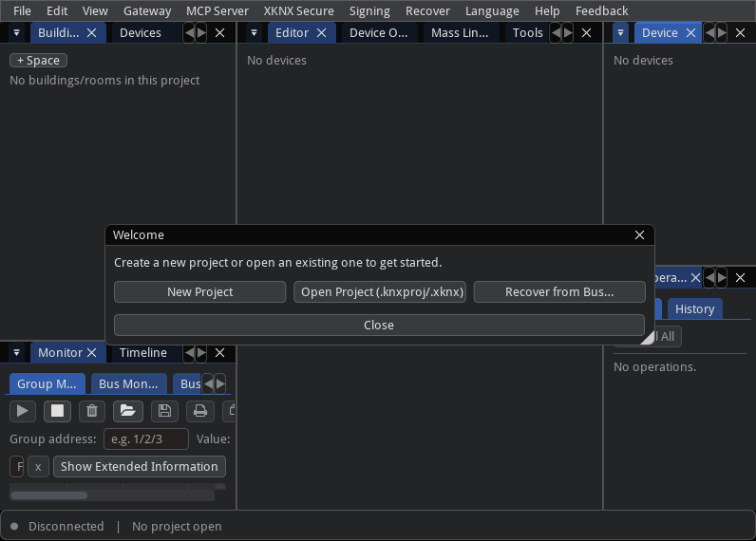
Task: Start group monitoring with the play icon
Action: coord(22,411)
